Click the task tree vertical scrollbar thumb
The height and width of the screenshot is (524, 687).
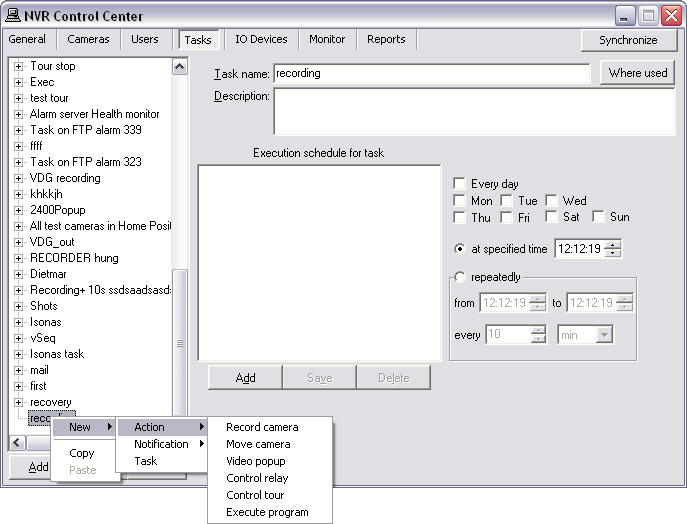(x=180, y=342)
